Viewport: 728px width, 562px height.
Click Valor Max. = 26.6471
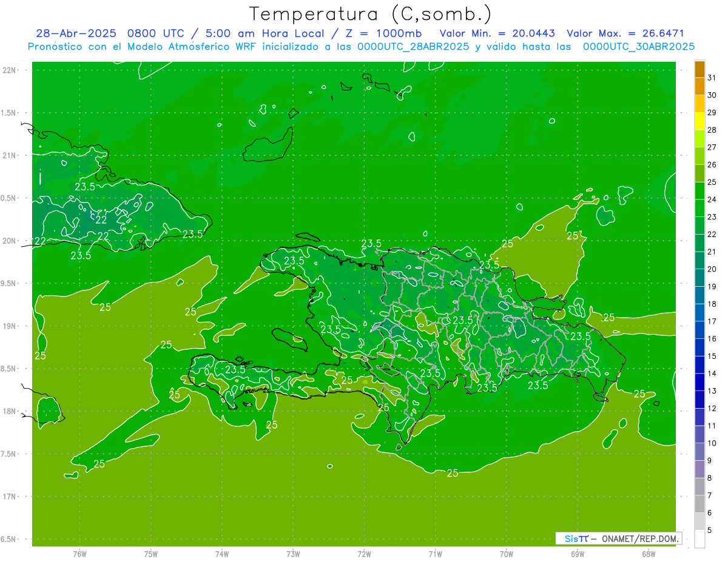click(625, 33)
